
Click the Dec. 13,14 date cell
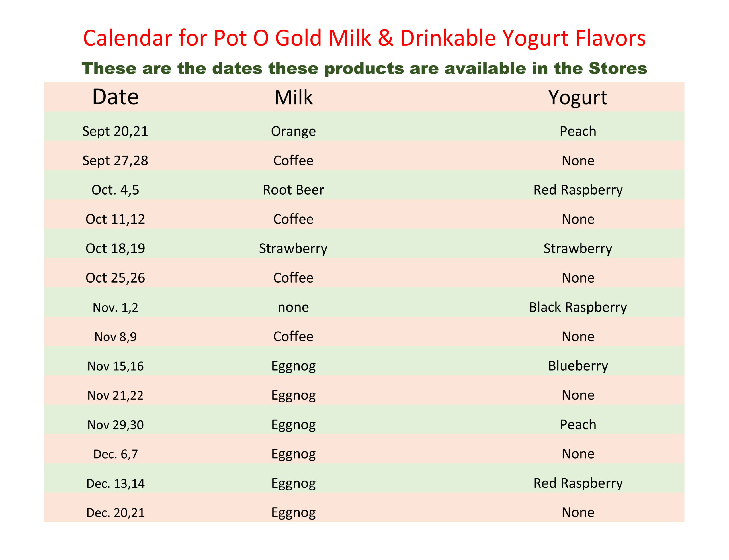[x=115, y=483]
